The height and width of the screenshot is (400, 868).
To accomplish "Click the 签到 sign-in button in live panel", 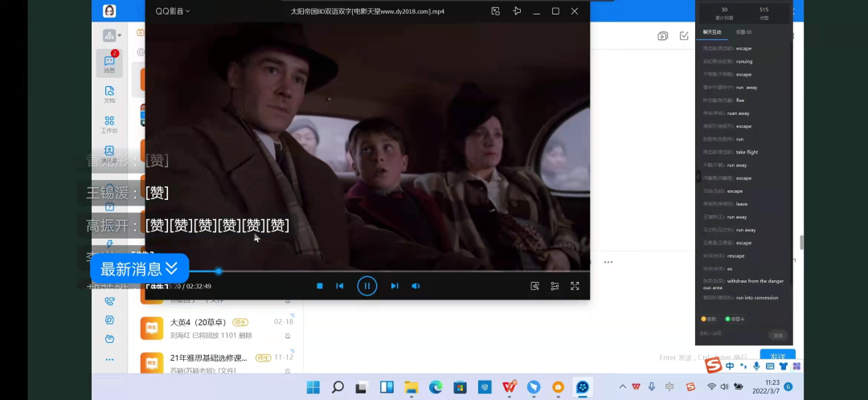I will 709,319.
